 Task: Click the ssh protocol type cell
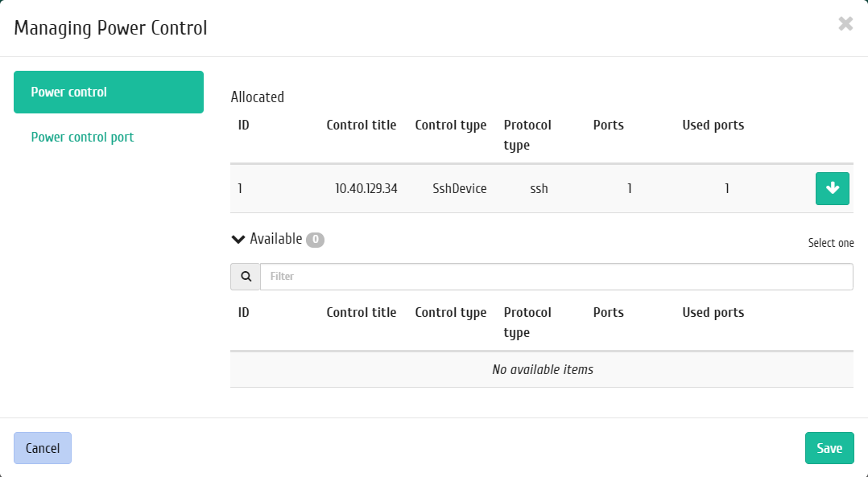(539, 188)
